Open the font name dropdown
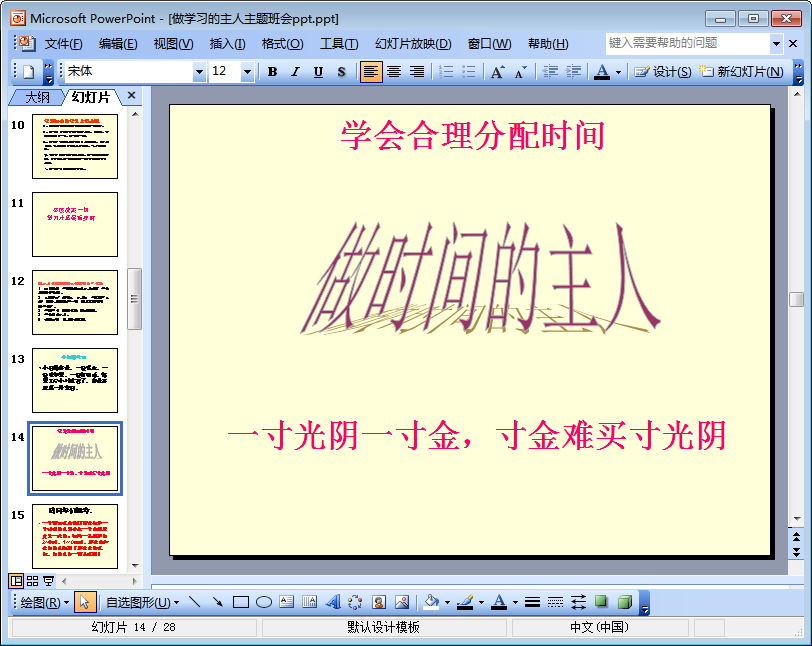 [199, 72]
